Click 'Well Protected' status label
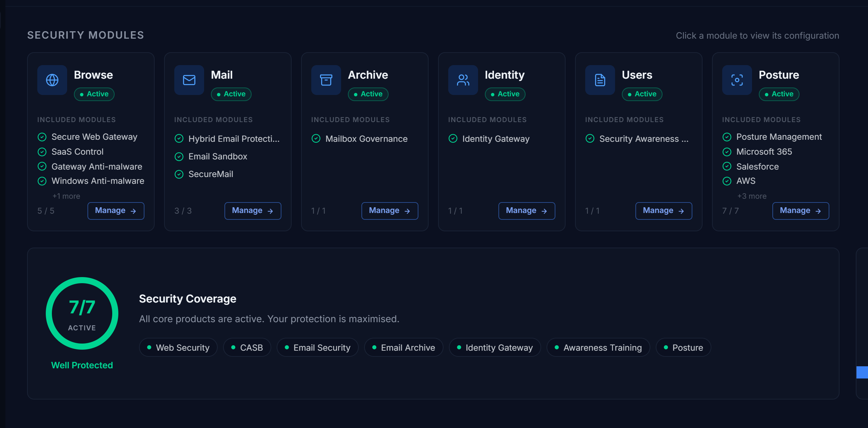This screenshot has width=868, height=428. point(82,365)
